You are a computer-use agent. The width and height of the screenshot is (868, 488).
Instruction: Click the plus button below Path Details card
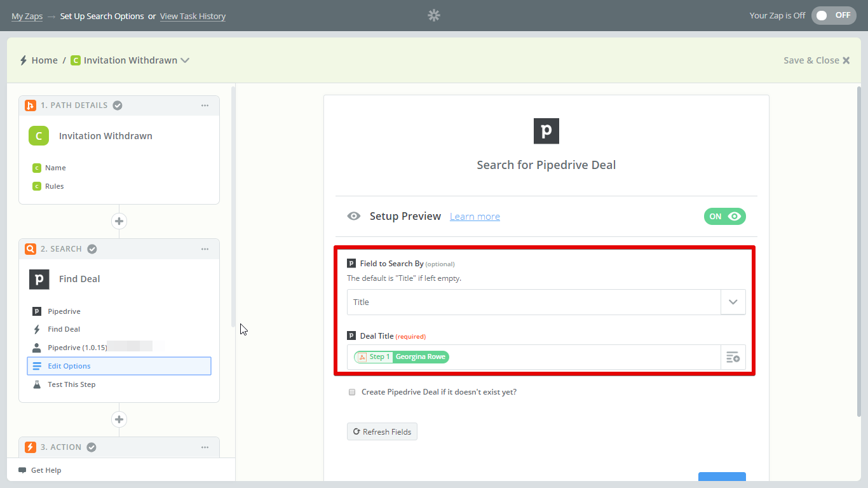click(x=119, y=221)
